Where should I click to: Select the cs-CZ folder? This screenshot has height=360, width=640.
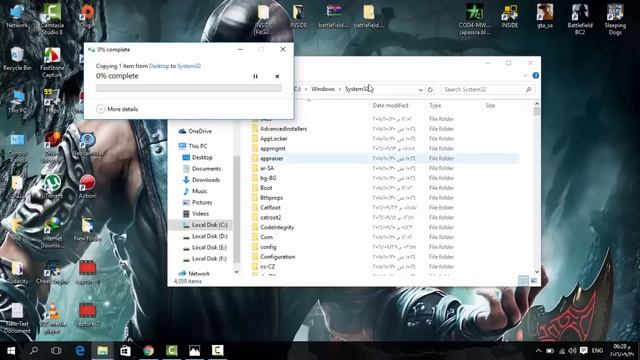point(267,267)
